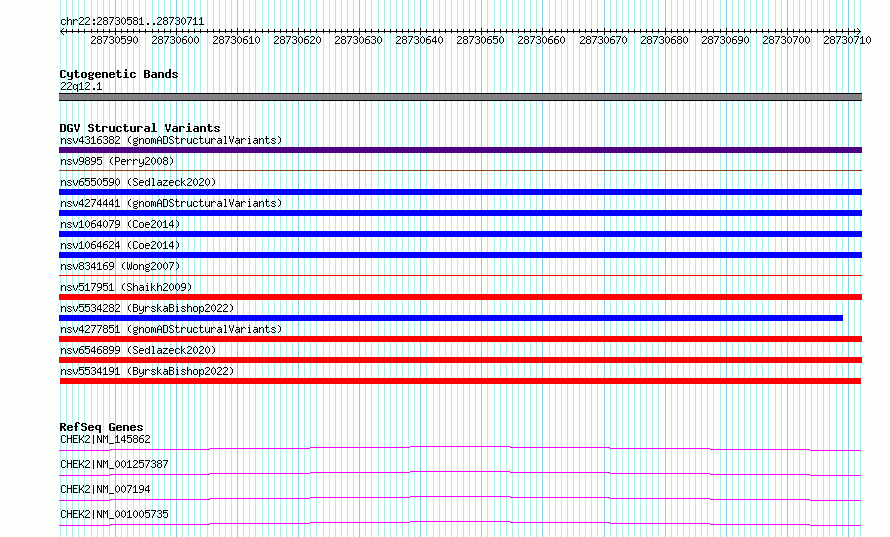890x537 pixels.
Task: Select the magenta CHEK2 NM_001005735 transcript line
Action: 460,523
